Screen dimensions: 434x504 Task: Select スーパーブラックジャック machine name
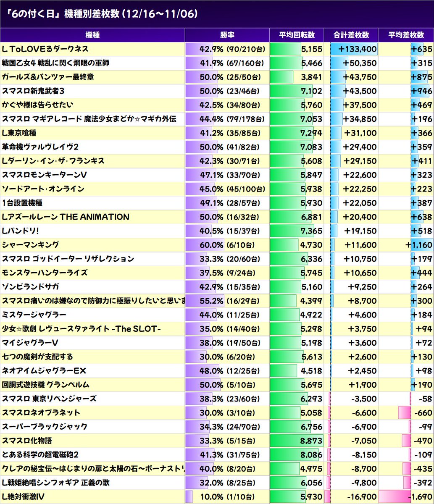[45, 427]
